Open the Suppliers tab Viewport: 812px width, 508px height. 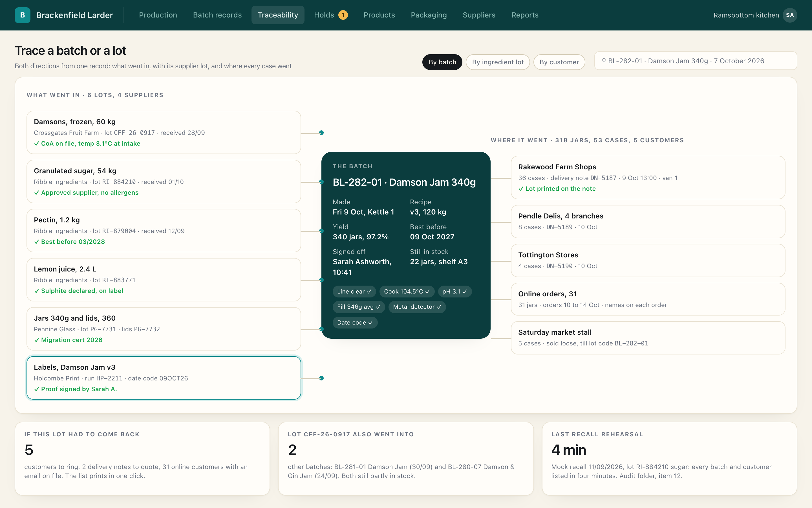click(x=479, y=15)
